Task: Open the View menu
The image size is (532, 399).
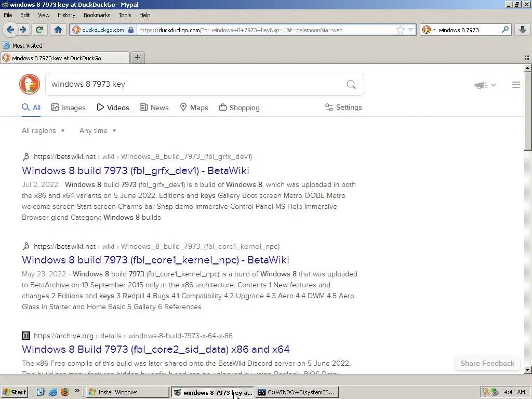Action: 44,15
